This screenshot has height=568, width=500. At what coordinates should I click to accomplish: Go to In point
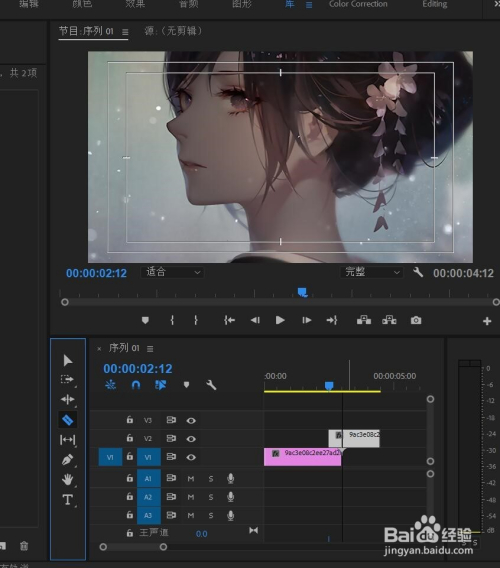(x=229, y=320)
